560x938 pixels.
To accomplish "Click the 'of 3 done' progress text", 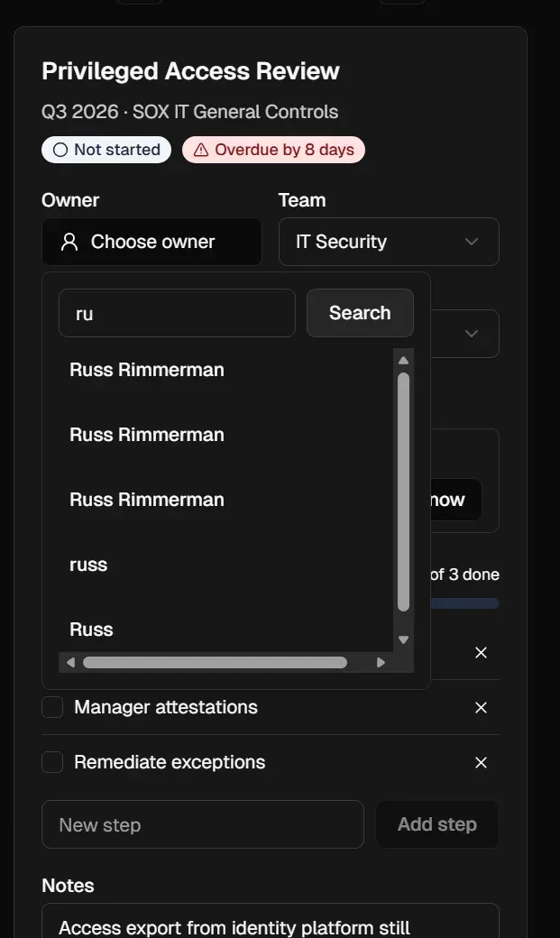I will (464, 575).
